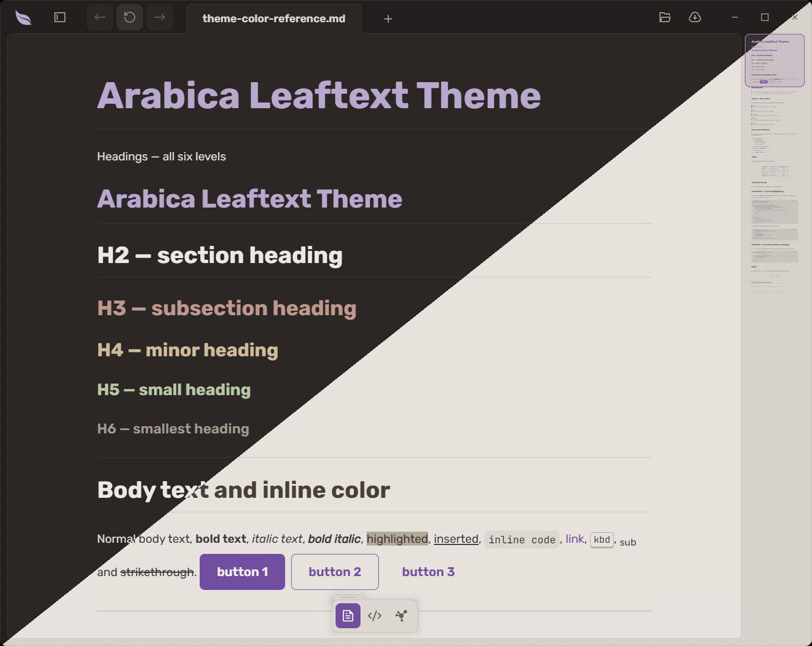Click the "H4 — minor heading" text

coord(187,350)
